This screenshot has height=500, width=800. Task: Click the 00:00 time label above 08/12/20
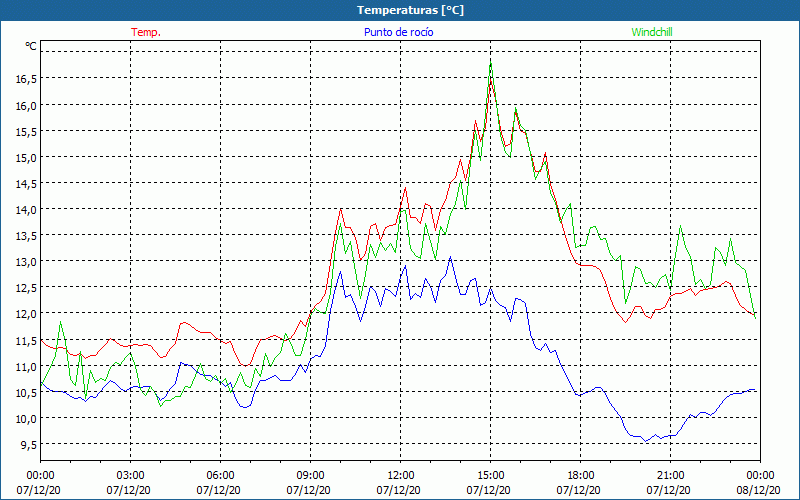tap(760, 476)
